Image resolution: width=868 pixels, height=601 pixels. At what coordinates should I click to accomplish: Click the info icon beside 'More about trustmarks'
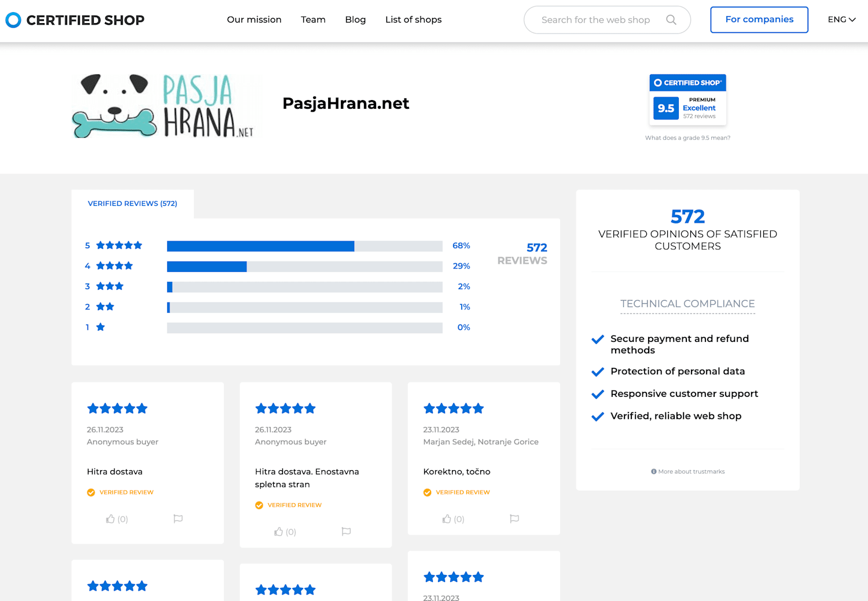[654, 471]
